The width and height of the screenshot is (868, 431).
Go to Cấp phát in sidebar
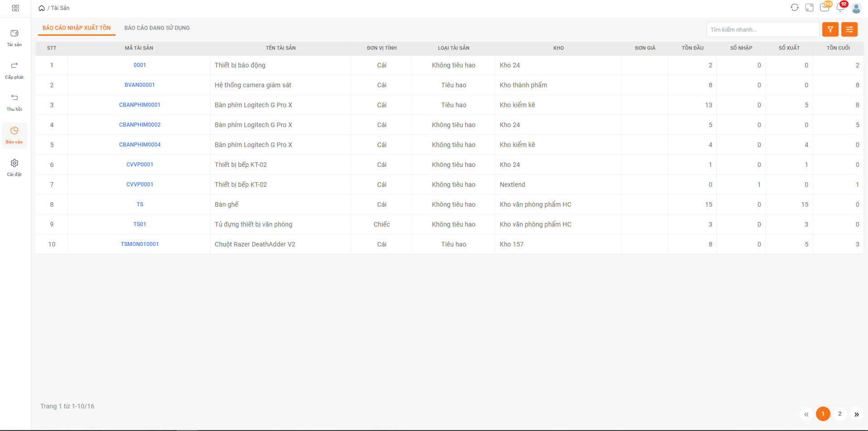[14, 70]
